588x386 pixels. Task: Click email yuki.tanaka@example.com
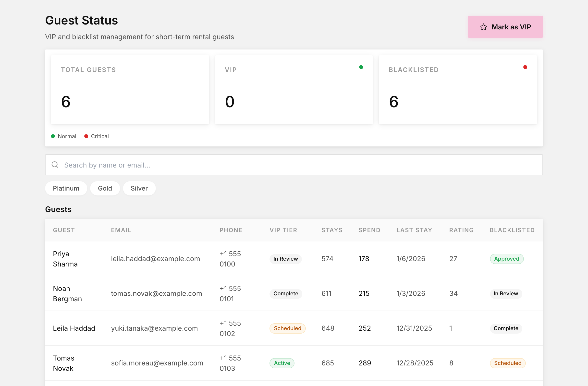[154, 328]
